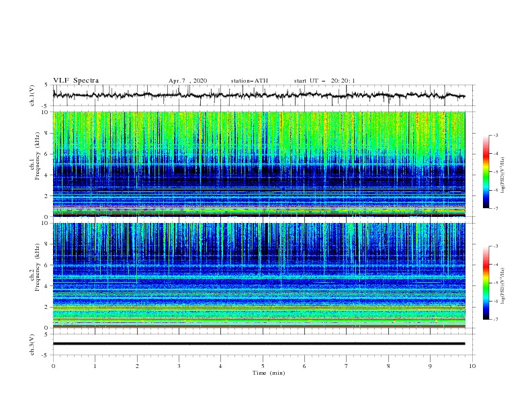Click the "-3" tick on ch.1 colorbar
This screenshot has height=411, width=532.
pyautogui.click(x=495, y=135)
